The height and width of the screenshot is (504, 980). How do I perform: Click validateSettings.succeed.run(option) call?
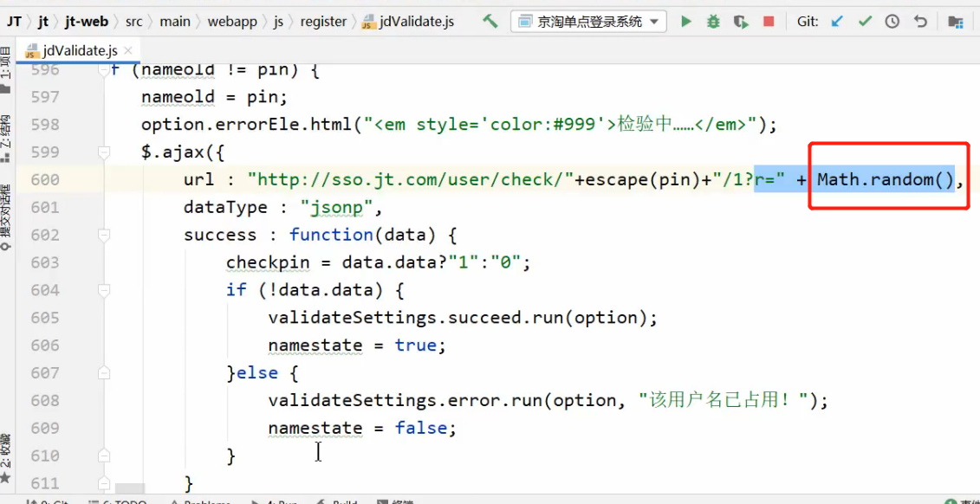point(463,318)
